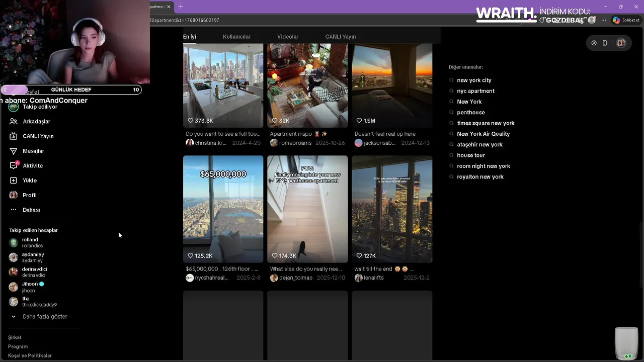Screen dimensions: 644x362
Task: Click the heart icon showing 373.8K
Action: (191, 121)
